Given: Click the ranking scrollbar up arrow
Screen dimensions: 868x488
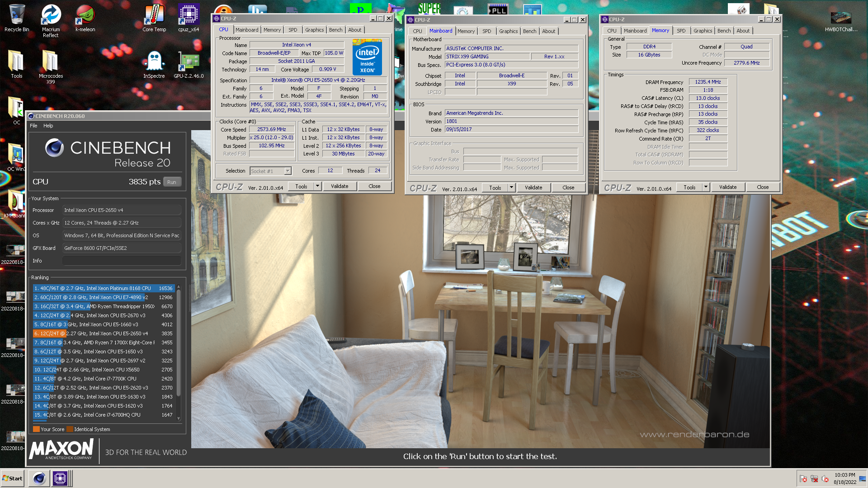Looking at the screenshot, I should click(x=179, y=287).
